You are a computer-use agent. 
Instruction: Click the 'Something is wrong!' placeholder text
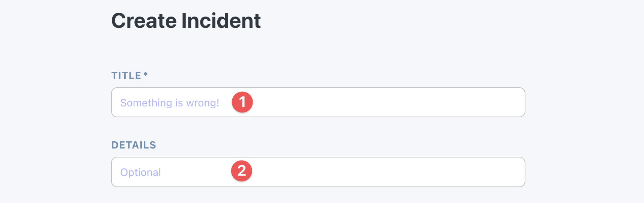click(x=170, y=103)
